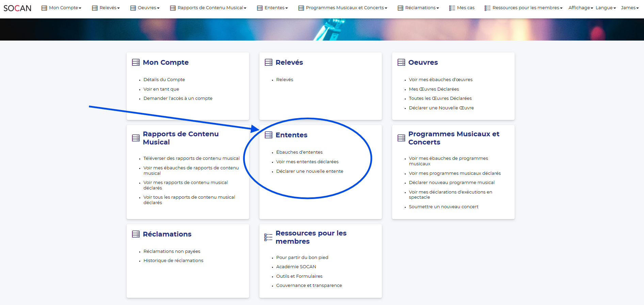Open Soumettre un nouveau concert
Viewport: 644px width, 305px height.
point(444,207)
